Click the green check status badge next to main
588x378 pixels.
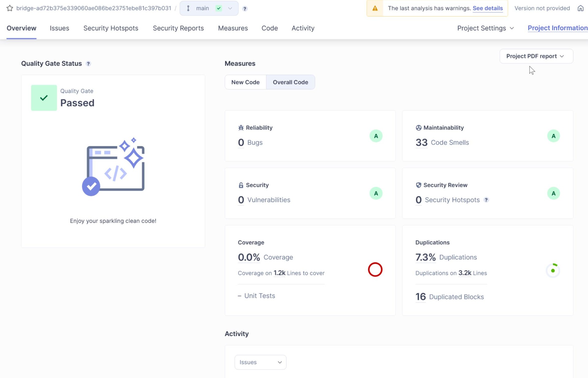coord(219,8)
